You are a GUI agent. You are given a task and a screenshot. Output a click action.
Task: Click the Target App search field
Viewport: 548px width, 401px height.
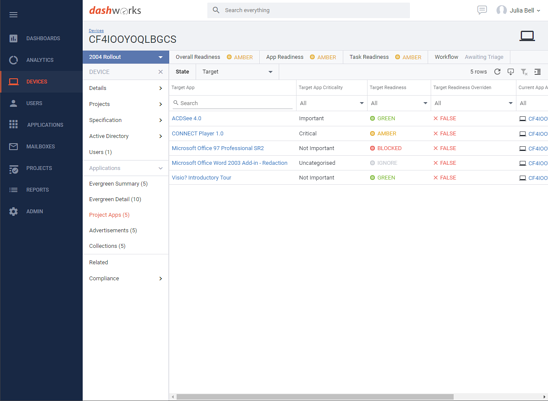[232, 103]
